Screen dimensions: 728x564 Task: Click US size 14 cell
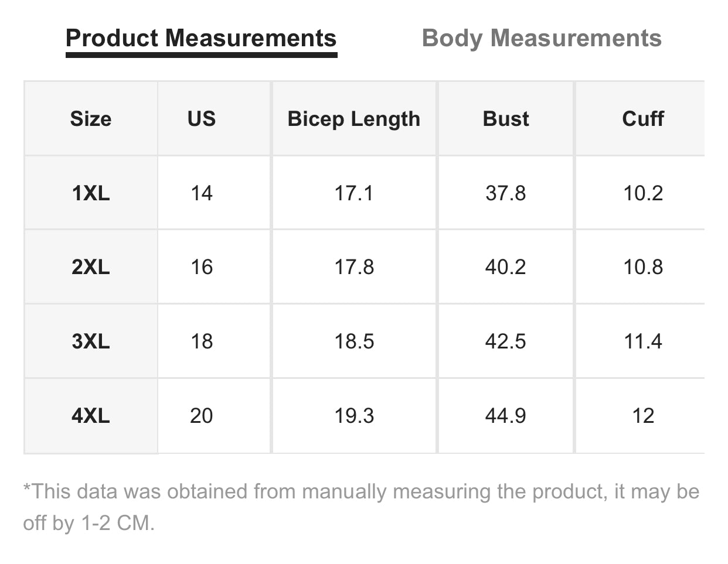(x=202, y=193)
